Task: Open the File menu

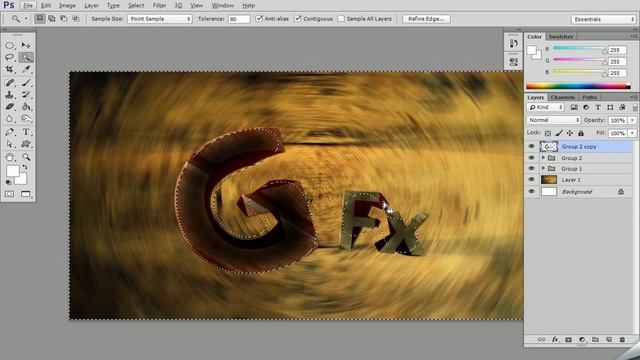Action: (28, 5)
